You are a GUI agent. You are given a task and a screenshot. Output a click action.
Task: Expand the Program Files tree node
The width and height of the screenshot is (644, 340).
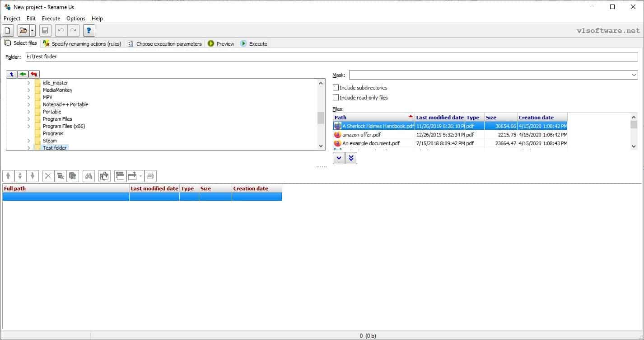[28, 119]
